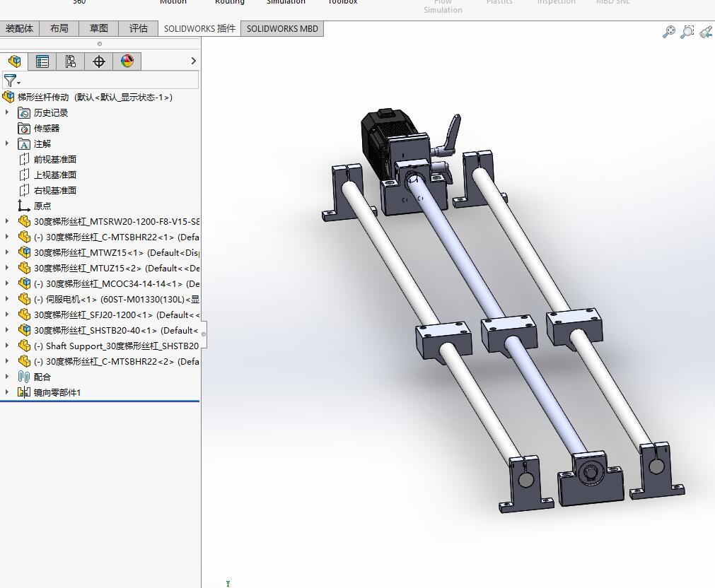Switch to the 评估 ribbon tab
The image size is (715, 588).
click(x=139, y=29)
